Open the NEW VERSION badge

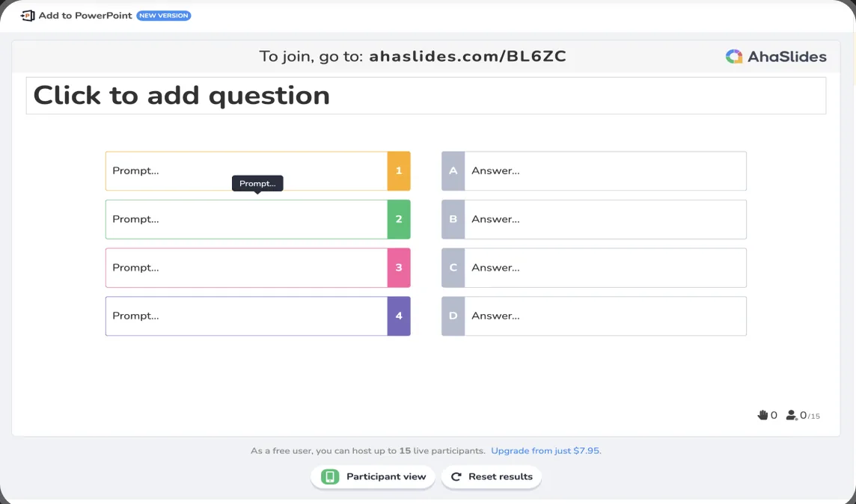[x=164, y=16]
